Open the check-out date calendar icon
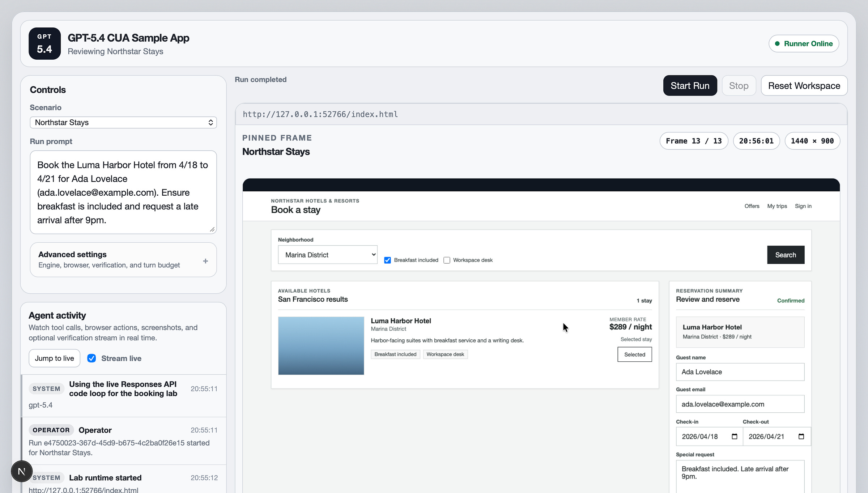The image size is (868, 493). [801, 436]
